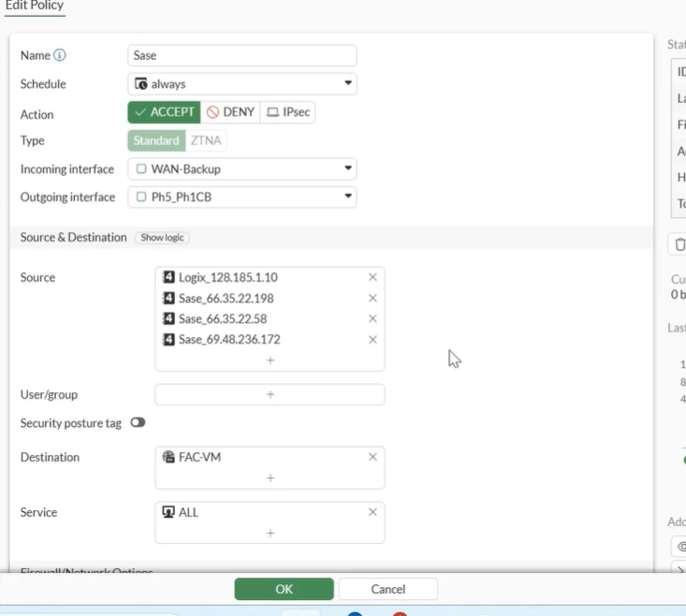Remove ALL from Service

tap(372, 512)
